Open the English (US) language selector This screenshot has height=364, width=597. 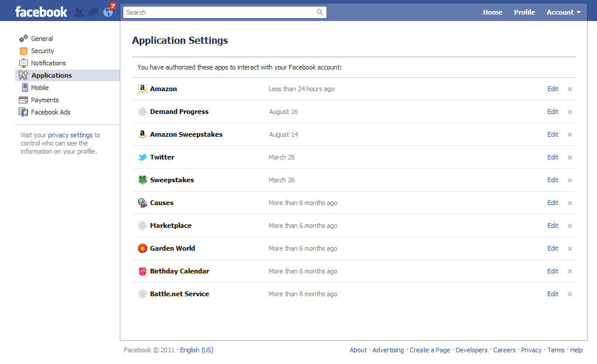tap(196, 350)
